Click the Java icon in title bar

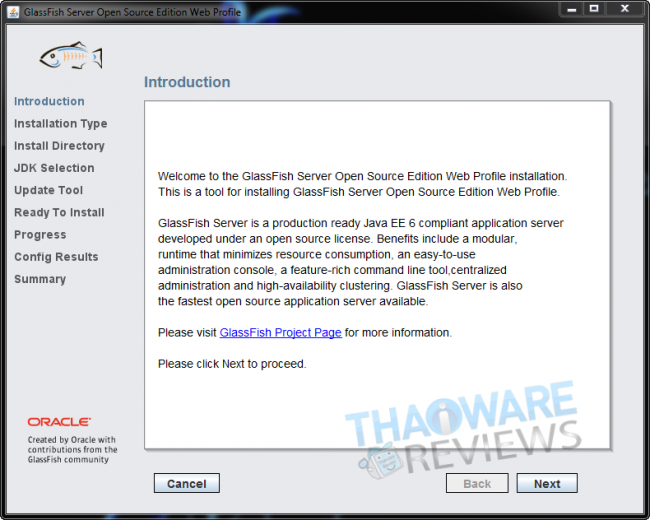tap(13, 12)
